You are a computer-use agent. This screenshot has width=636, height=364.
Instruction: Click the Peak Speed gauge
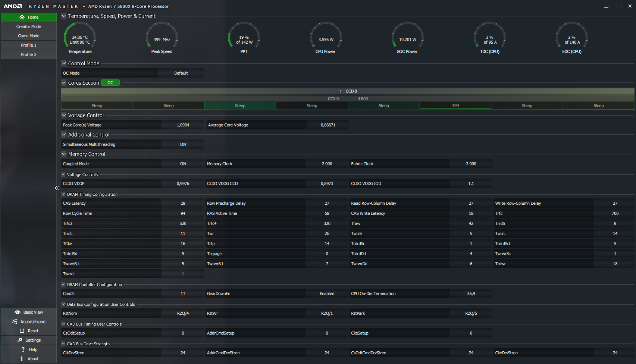pos(162,38)
